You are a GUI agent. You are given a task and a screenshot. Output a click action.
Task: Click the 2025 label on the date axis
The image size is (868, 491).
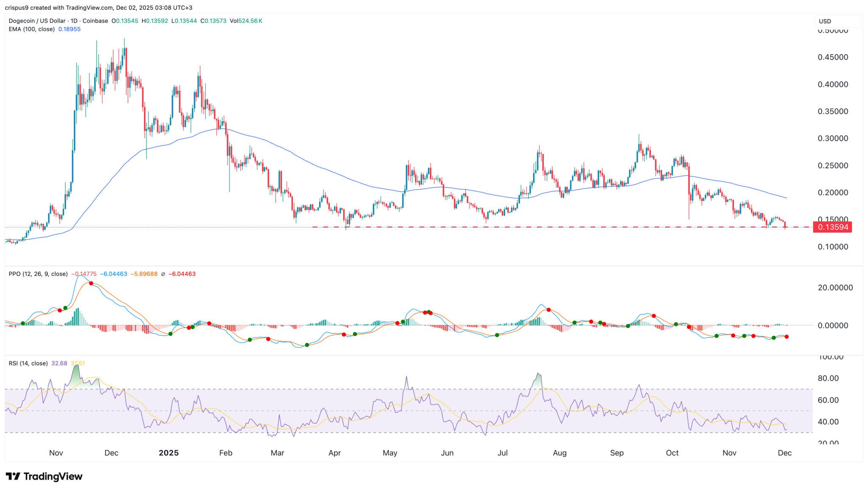click(x=169, y=453)
